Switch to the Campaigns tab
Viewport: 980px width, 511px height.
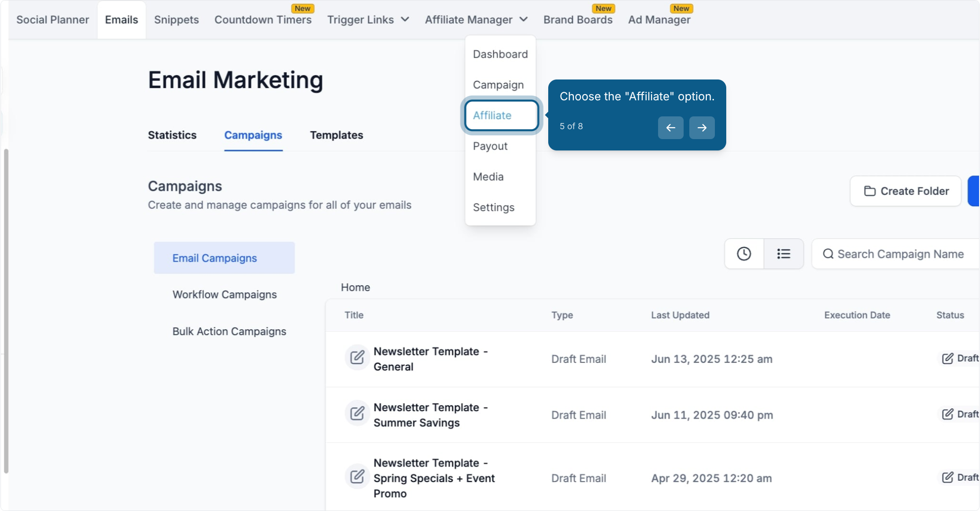[x=253, y=135]
